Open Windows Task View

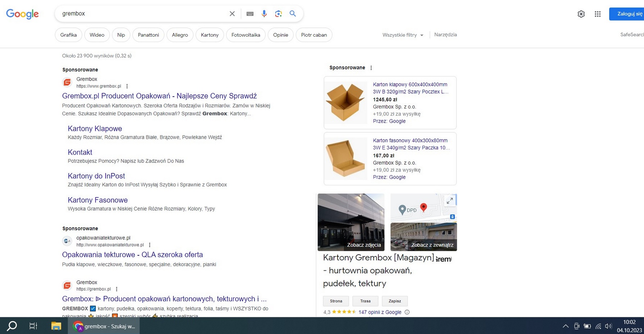33,326
